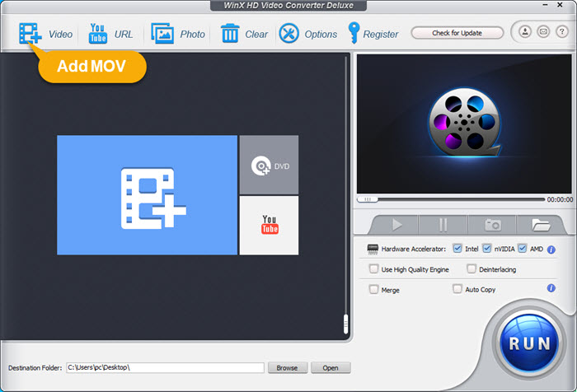The image size is (577, 392).
Task: Toggle the AMD hardware accelerator checkbox
Action: click(522, 249)
